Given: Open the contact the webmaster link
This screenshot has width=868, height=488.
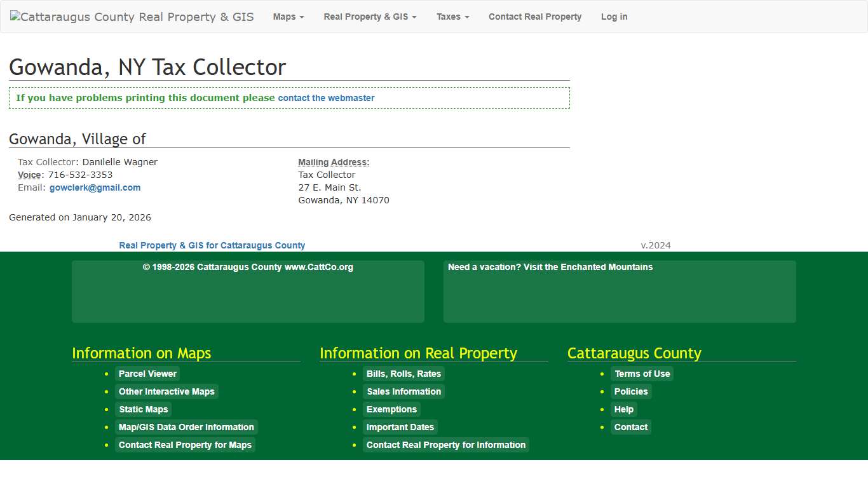Looking at the screenshot, I should click(x=326, y=98).
